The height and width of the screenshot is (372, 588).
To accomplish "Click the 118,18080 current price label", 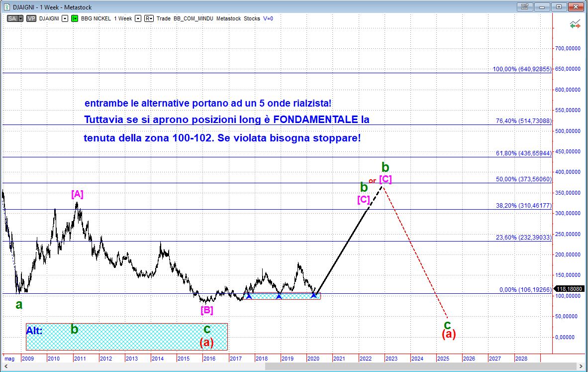I will click(569, 288).
